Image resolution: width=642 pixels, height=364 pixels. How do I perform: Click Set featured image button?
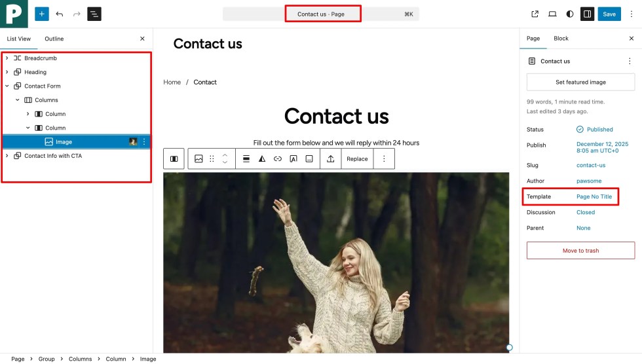[580, 82]
